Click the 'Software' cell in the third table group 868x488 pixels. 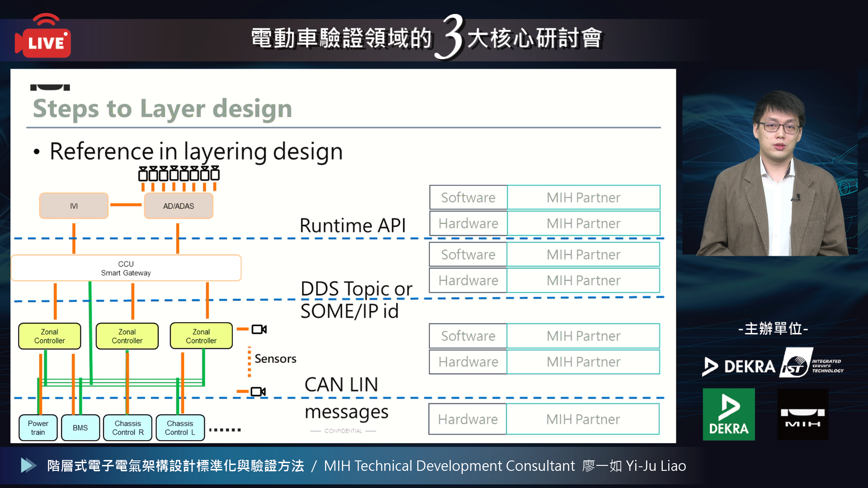coord(468,336)
